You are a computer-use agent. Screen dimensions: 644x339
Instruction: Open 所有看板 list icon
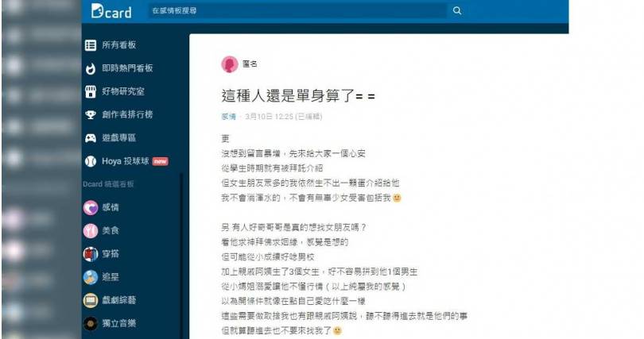tap(91, 45)
